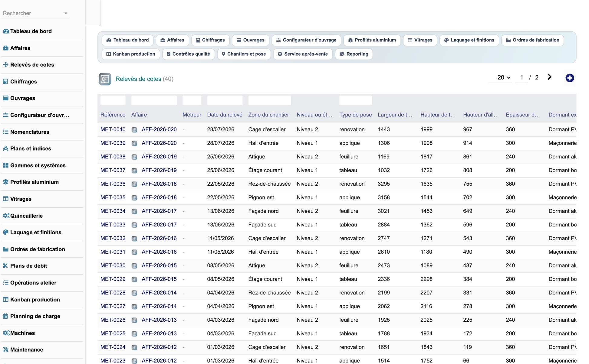Click the Maintenance tools icon

click(6, 350)
